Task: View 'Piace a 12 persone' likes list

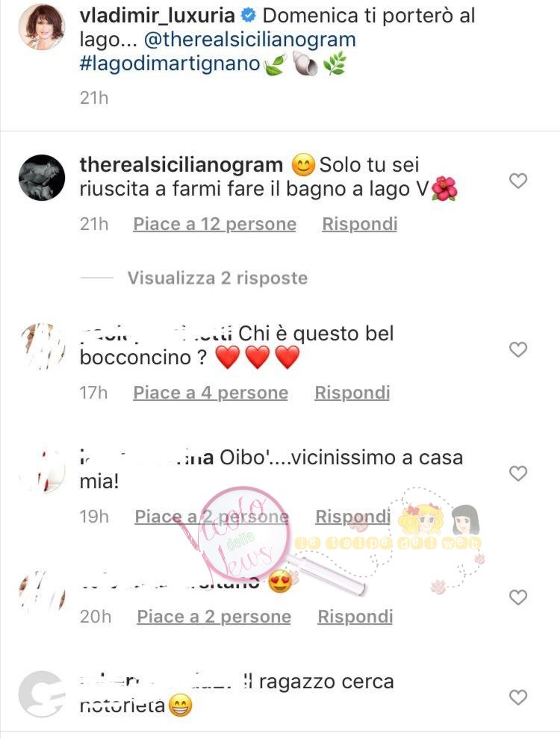Action: [214, 224]
